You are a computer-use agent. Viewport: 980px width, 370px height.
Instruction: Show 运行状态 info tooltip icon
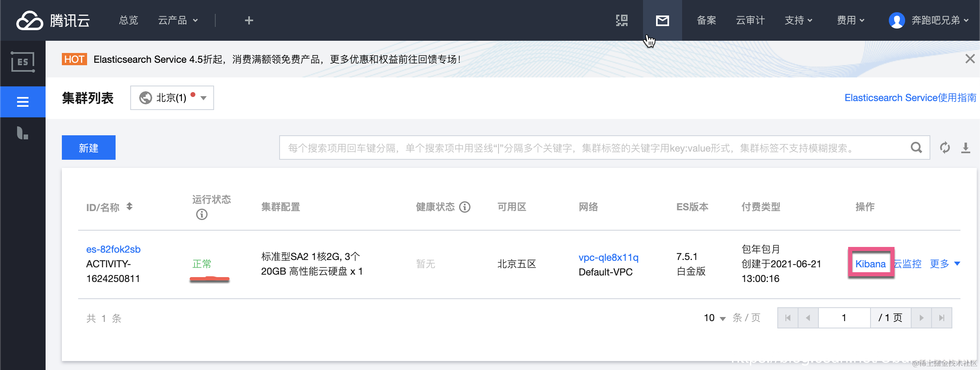pyautogui.click(x=202, y=214)
